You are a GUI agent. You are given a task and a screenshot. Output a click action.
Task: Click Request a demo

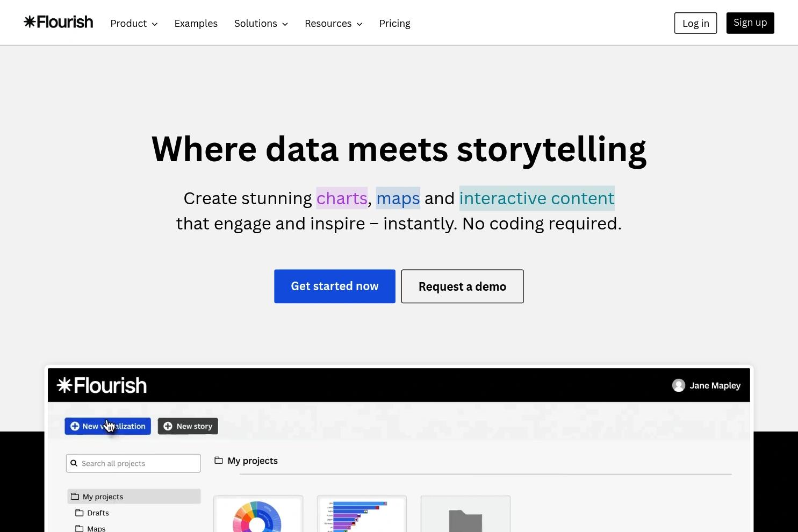tap(462, 286)
